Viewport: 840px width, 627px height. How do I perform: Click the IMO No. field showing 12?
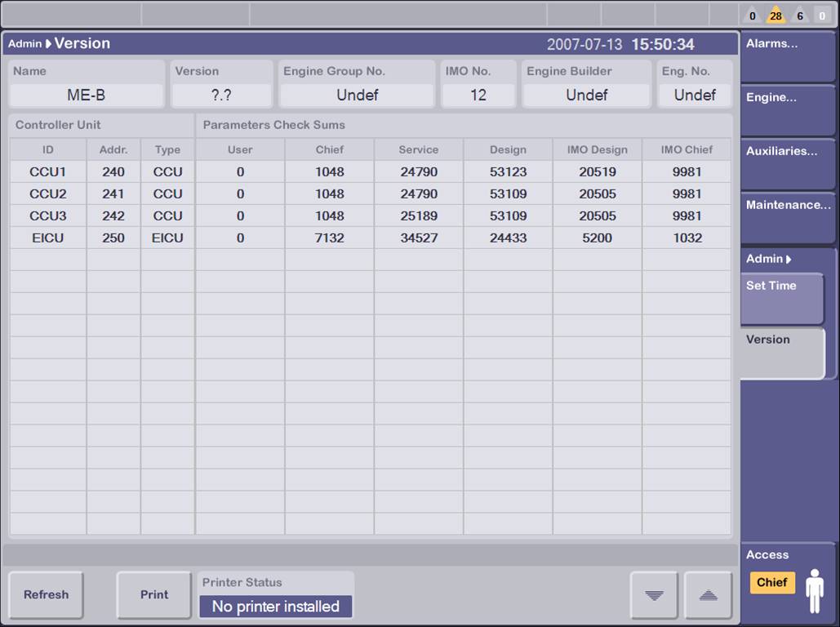[478, 96]
